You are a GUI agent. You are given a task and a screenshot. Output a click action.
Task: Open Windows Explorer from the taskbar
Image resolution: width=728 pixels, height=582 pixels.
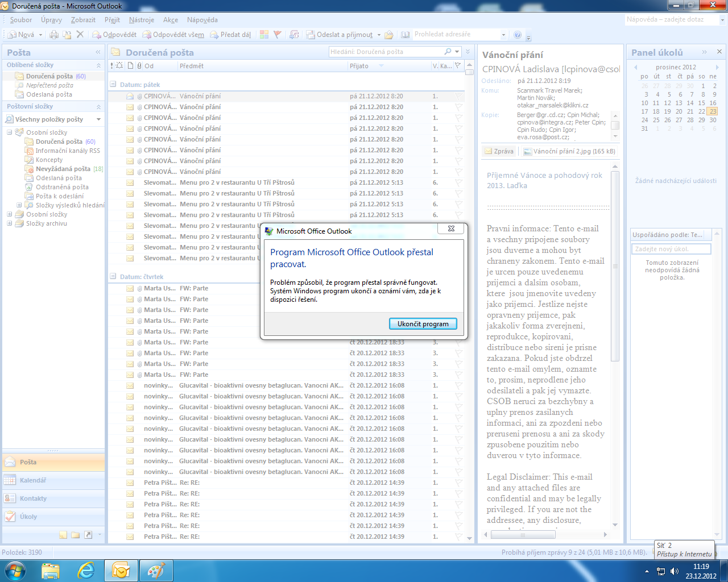(51, 571)
